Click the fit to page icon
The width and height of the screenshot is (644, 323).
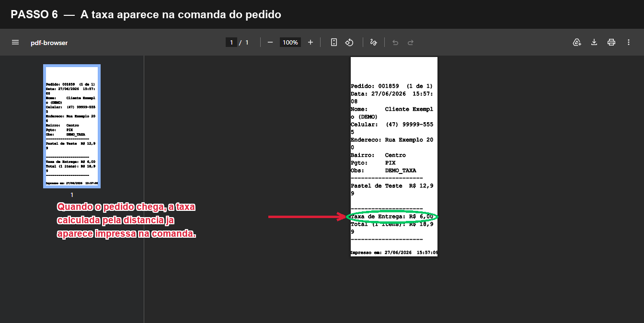pyautogui.click(x=334, y=42)
